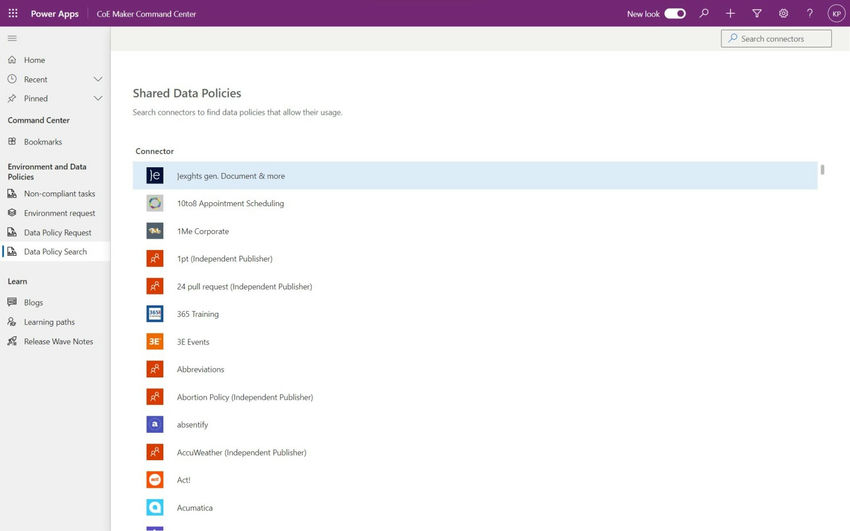
Task: Click the 1pt Independent Publisher icon
Action: click(x=154, y=258)
